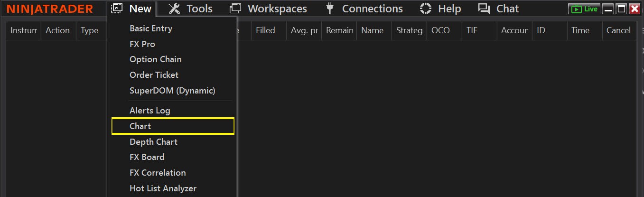
Task: Select Chart from the New menu
Action: coord(140,126)
